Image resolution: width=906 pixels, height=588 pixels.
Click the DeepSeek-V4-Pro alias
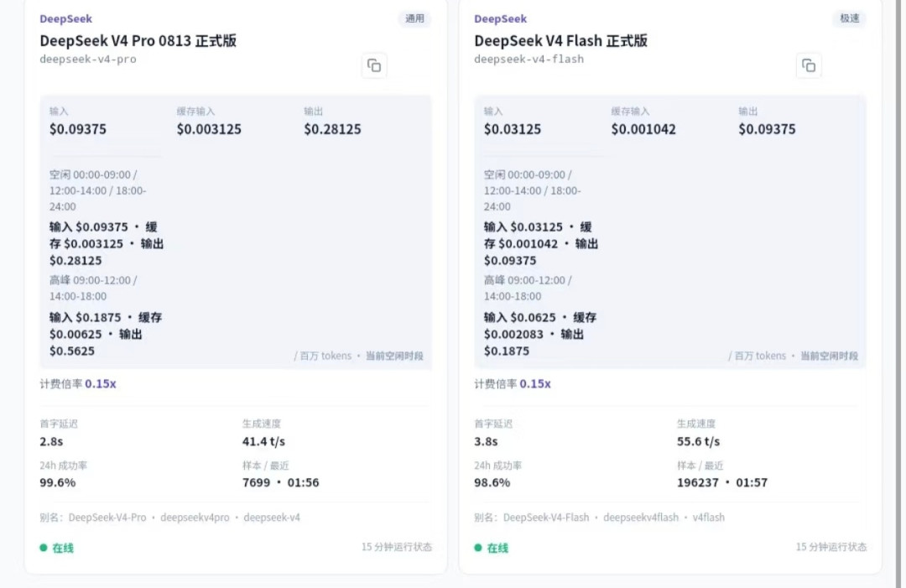107,518
